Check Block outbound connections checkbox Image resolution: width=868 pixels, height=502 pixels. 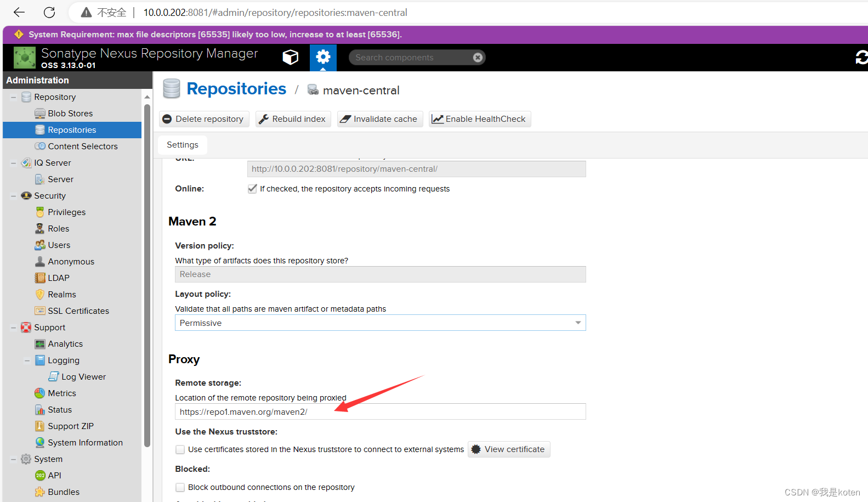pos(180,487)
